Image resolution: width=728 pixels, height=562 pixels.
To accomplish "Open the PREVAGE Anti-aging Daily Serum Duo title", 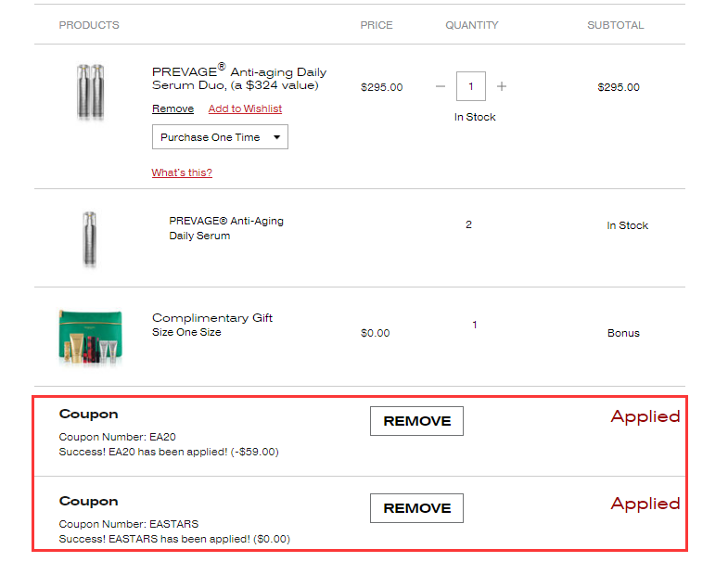I will click(x=239, y=78).
